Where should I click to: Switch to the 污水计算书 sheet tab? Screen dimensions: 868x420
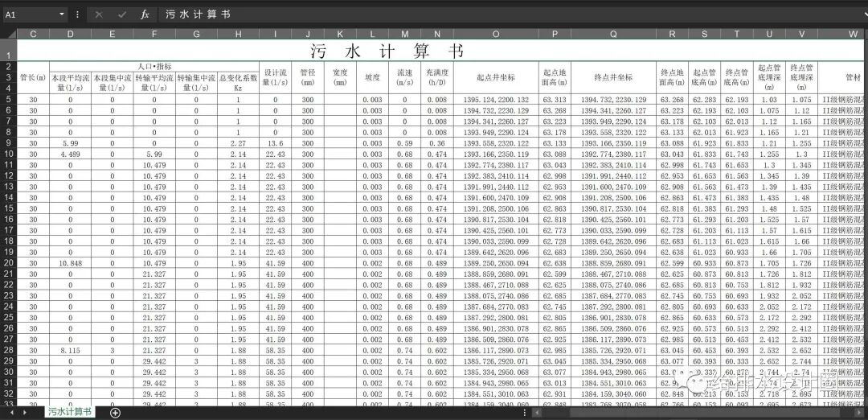tap(69, 412)
